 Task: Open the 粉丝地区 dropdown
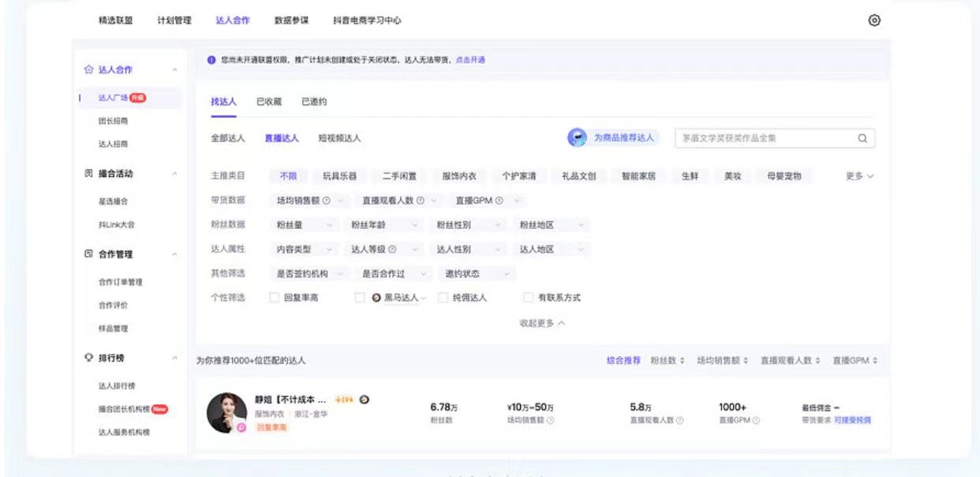point(551,225)
